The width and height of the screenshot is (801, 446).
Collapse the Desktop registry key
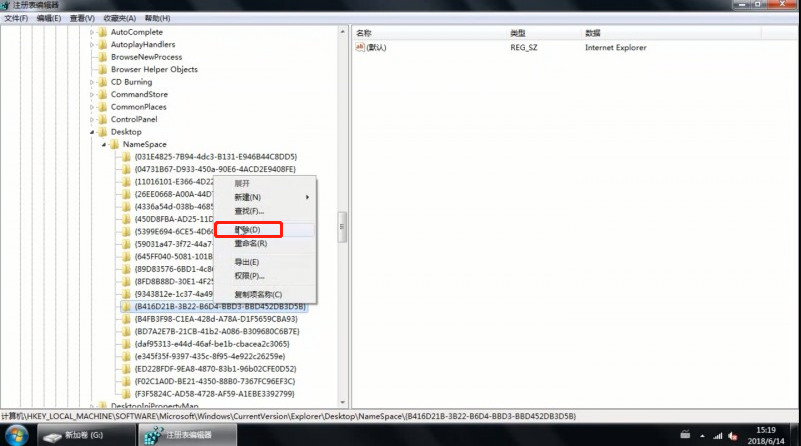pos(91,132)
